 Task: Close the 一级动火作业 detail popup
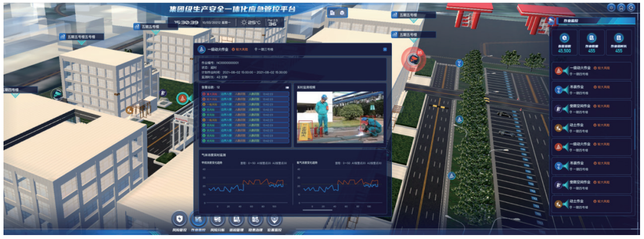tap(385, 49)
